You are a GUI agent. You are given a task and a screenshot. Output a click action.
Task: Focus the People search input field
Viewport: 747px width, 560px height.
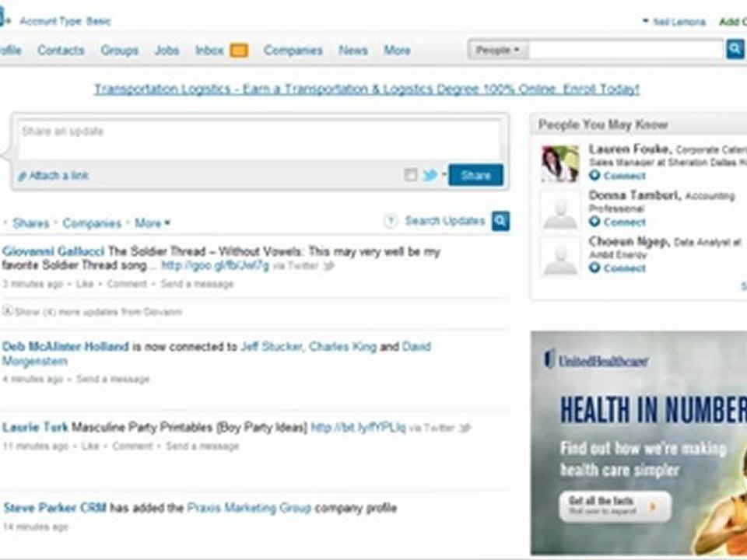click(626, 50)
